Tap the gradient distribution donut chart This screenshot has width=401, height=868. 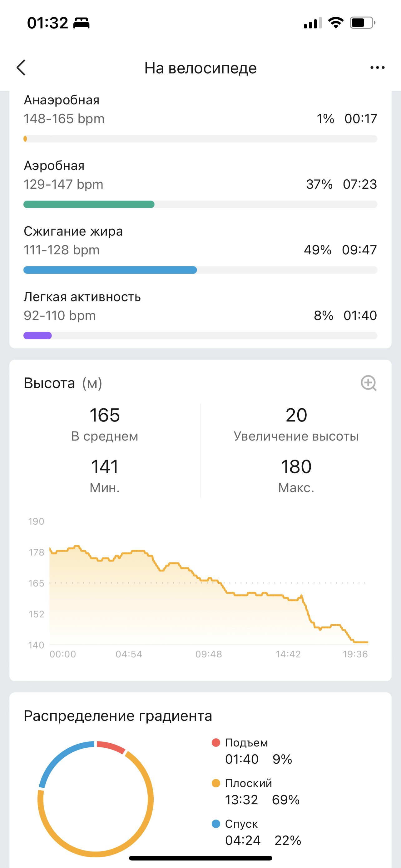pyautogui.click(x=96, y=799)
